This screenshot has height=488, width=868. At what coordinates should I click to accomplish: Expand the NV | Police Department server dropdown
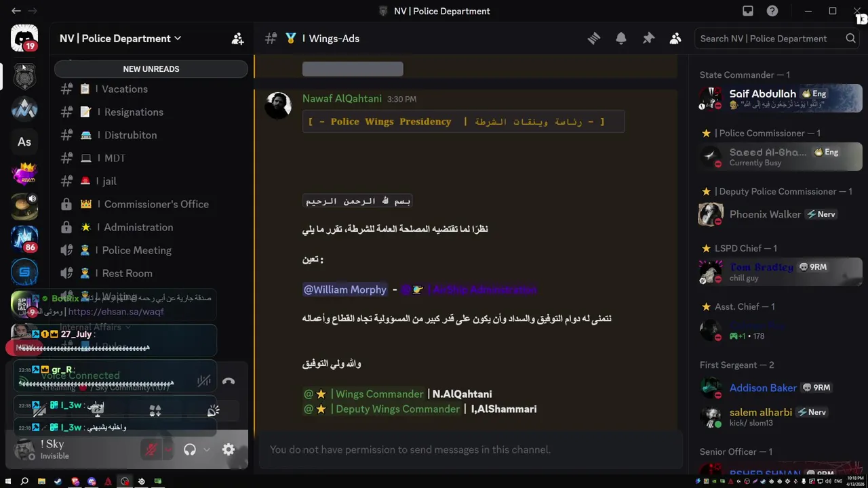pos(121,39)
